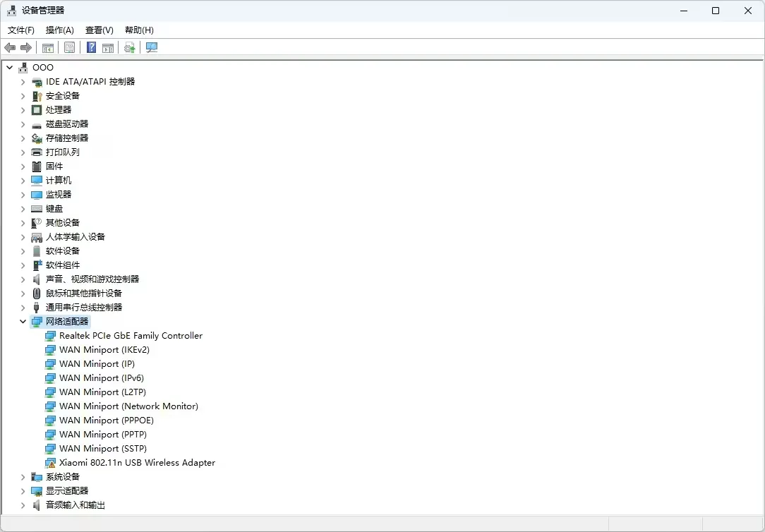This screenshot has height=532, width=765.
Task: Expand the 显示适配器 node
Action: pyautogui.click(x=23, y=491)
